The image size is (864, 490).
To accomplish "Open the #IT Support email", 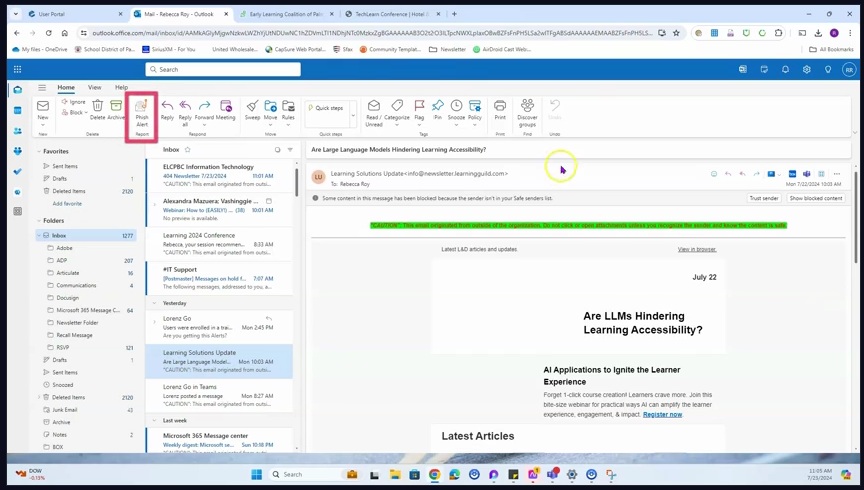I will click(219, 278).
